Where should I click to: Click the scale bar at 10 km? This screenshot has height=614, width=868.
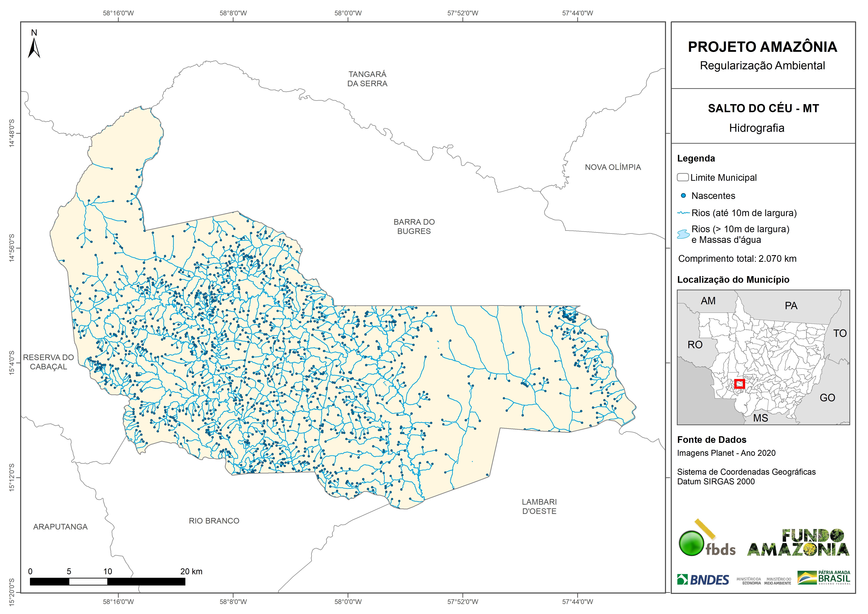[x=107, y=582]
